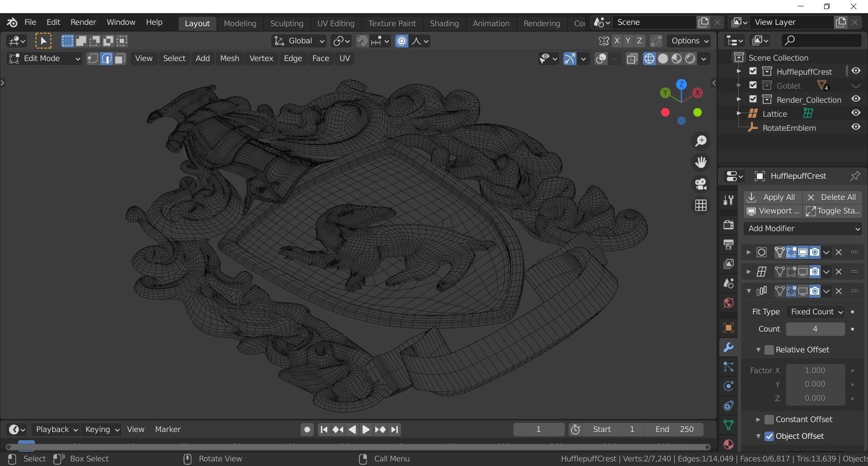The width and height of the screenshot is (868, 466).
Task: Open World properties tab
Action: pos(728,303)
